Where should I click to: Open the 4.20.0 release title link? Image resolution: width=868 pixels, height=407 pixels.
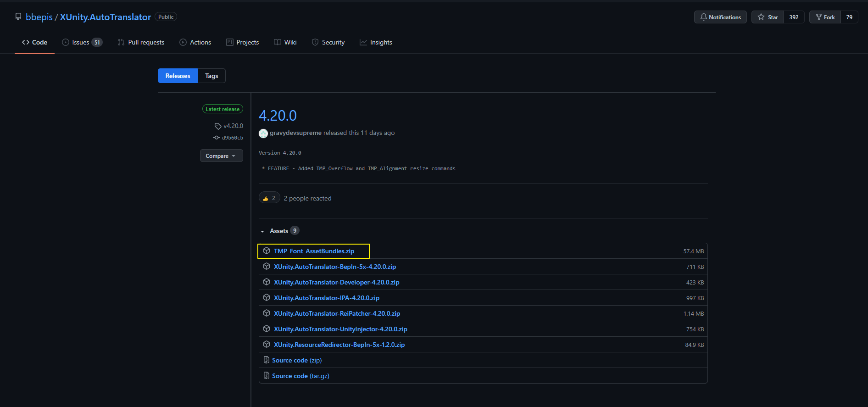pos(278,116)
